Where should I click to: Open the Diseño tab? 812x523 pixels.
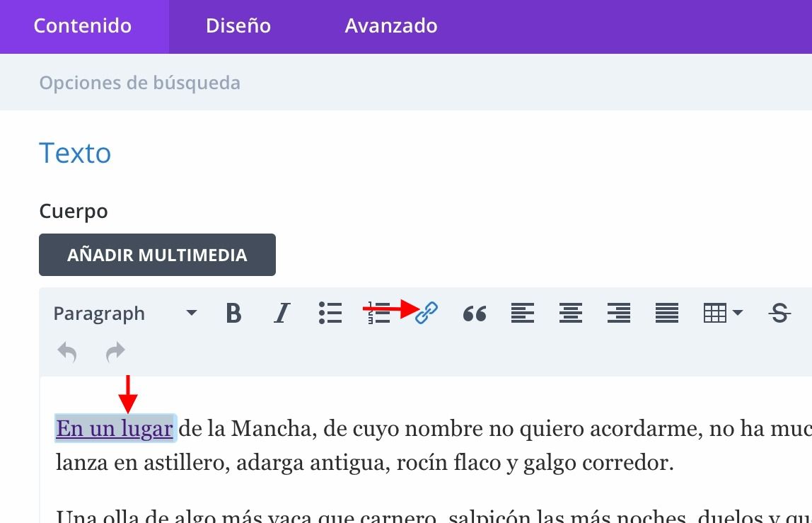coord(238,26)
